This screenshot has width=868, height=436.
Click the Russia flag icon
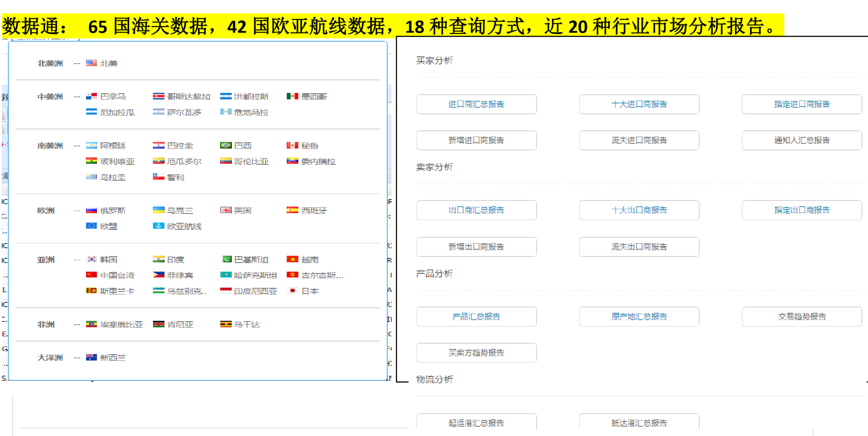coord(91,210)
